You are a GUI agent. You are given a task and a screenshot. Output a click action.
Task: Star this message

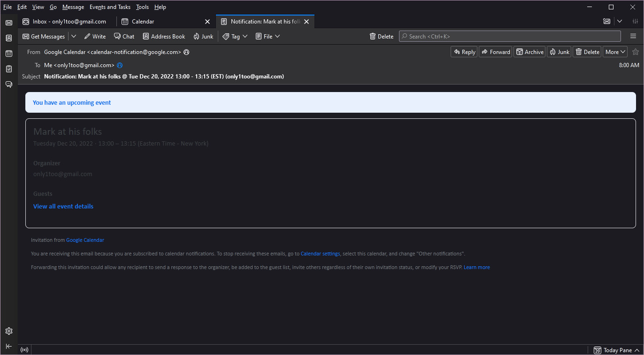pyautogui.click(x=636, y=52)
